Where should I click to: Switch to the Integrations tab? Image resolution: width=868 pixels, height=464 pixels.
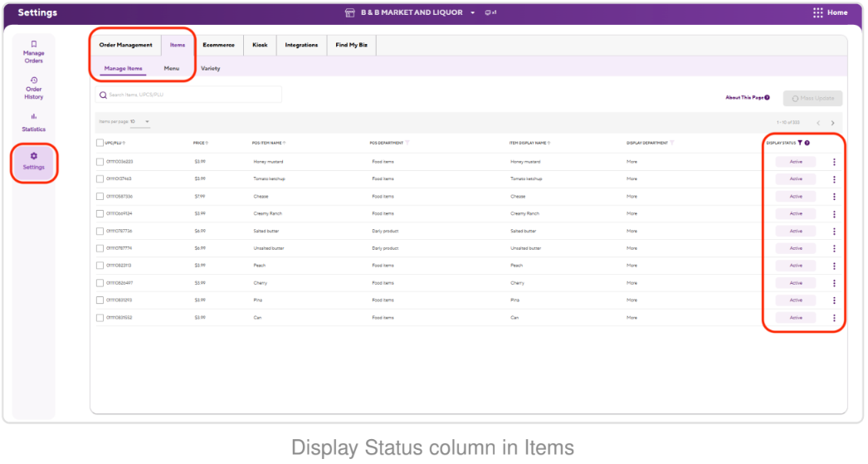tap(301, 45)
